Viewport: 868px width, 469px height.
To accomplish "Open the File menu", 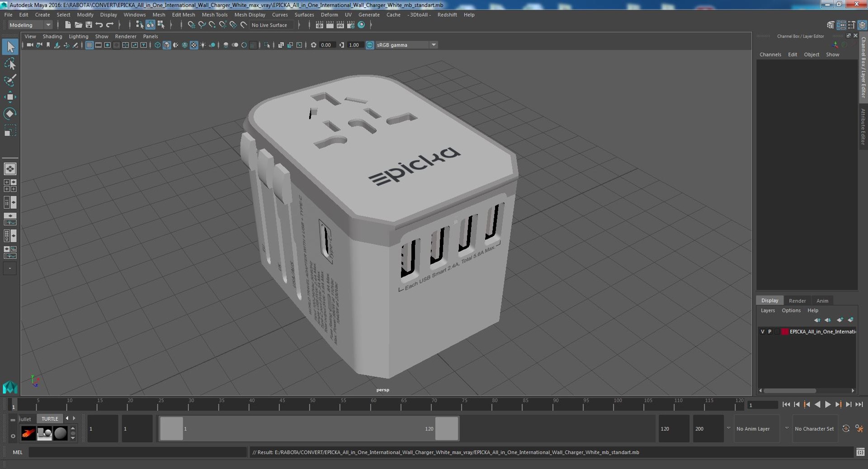I will click(8, 14).
